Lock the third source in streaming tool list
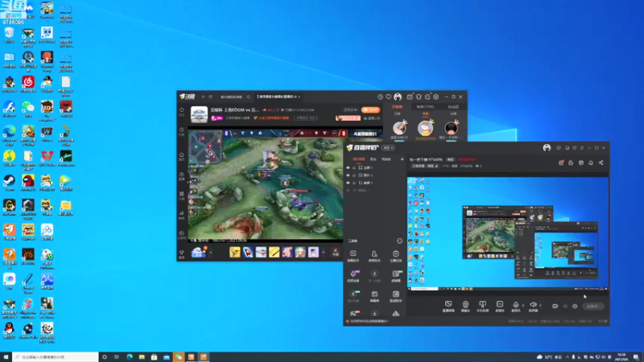Viewport: 644px width, 362px height. coord(354,183)
